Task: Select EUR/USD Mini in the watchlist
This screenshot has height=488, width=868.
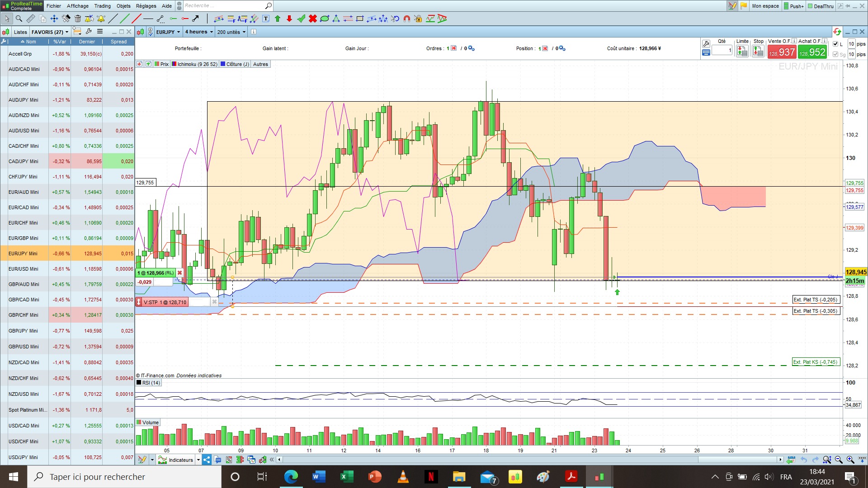Action: [24, 269]
